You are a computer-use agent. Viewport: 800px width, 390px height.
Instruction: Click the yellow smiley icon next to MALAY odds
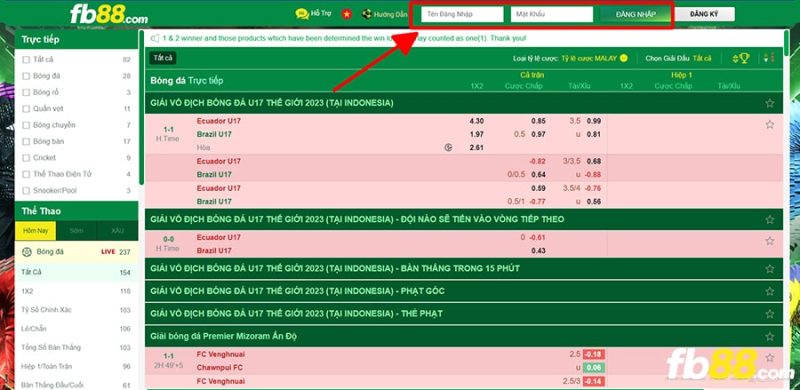[x=623, y=59]
